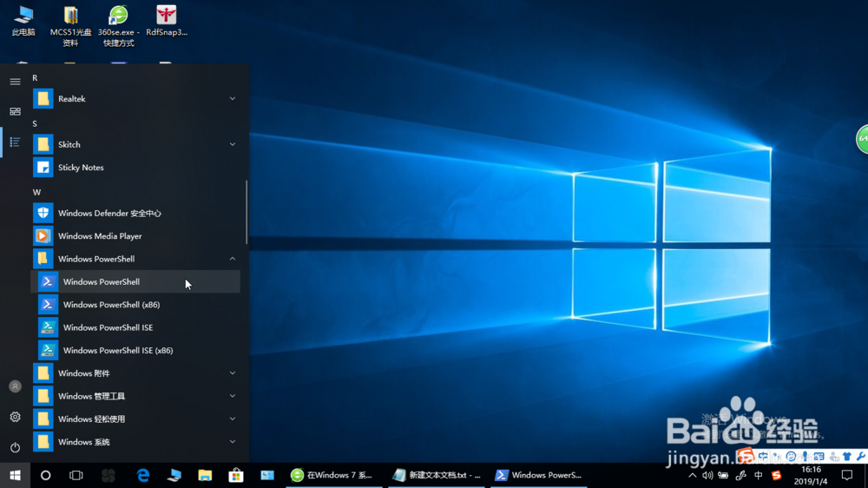
Task: Expand Windows 管理工具 folder chevron
Action: [233, 396]
